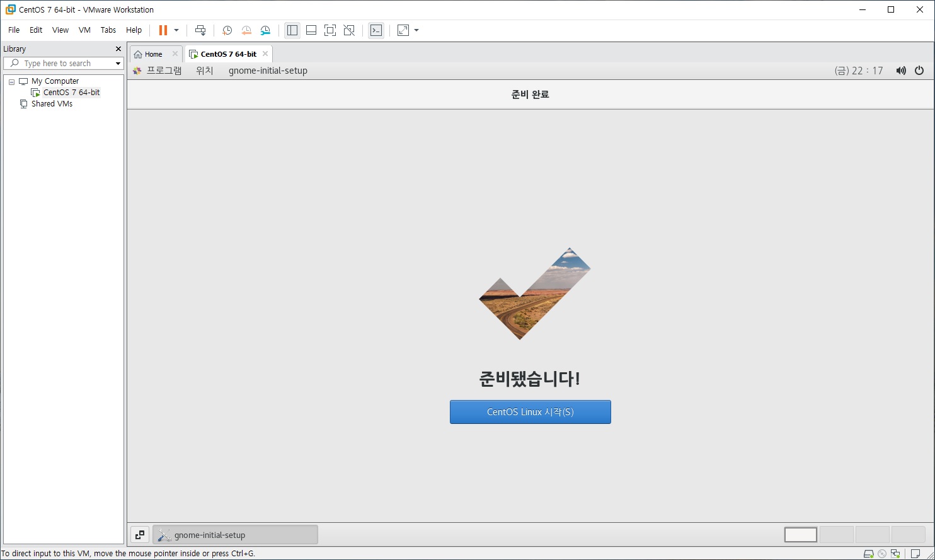The height and width of the screenshot is (560, 935).
Task: Close the Home tab
Action: [x=175, y=54]
